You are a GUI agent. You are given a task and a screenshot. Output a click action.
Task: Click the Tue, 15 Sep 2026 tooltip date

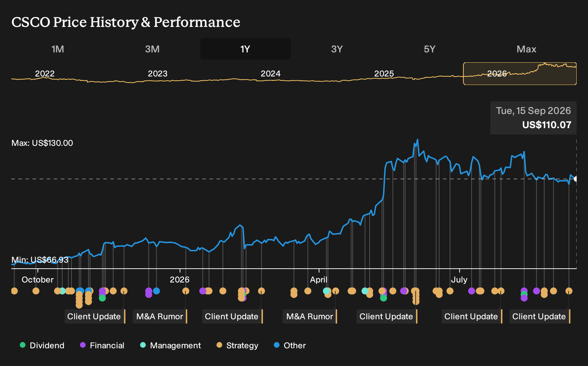click(533, 111)
